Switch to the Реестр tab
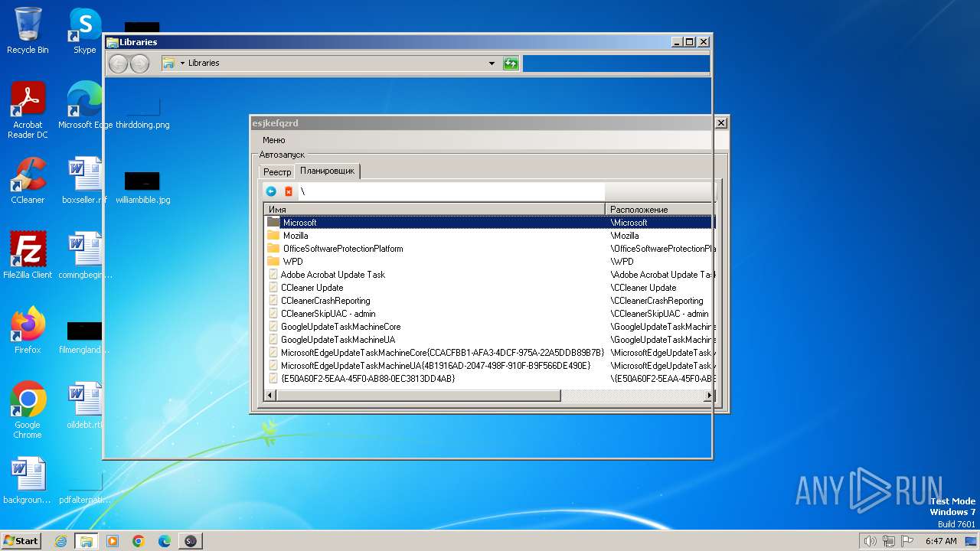This screenshot has width=980, height=551. (x=277, y=172)
